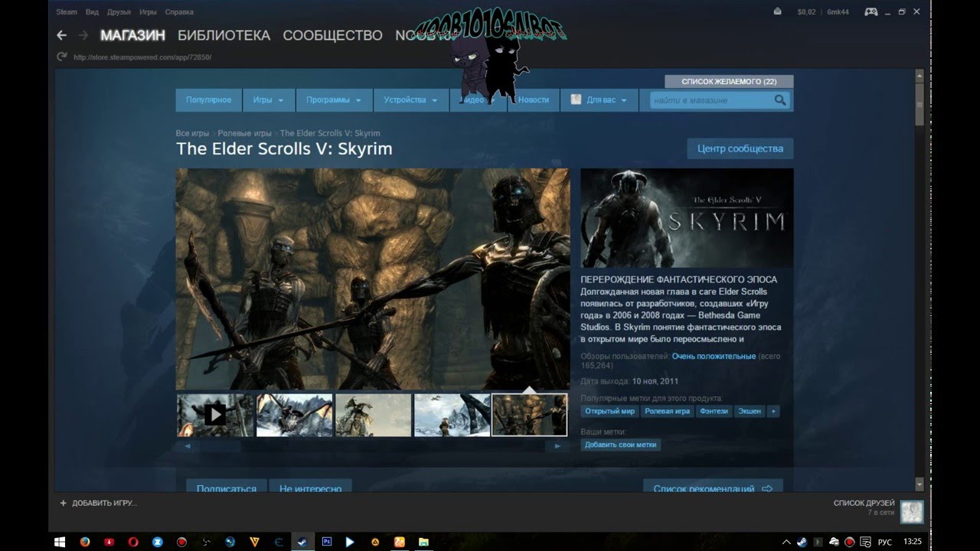The image size is (980, 551).
Task: Select the Экшен tag
Action: [750, 411]
